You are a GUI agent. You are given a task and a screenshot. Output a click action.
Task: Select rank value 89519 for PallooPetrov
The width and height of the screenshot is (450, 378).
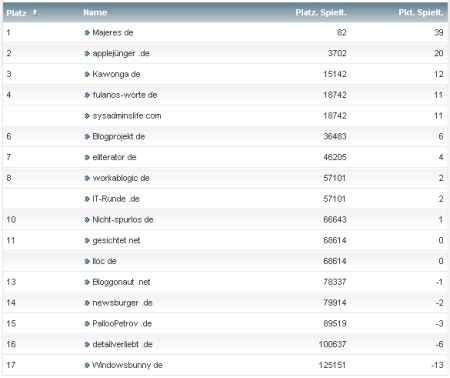[335, 323]
